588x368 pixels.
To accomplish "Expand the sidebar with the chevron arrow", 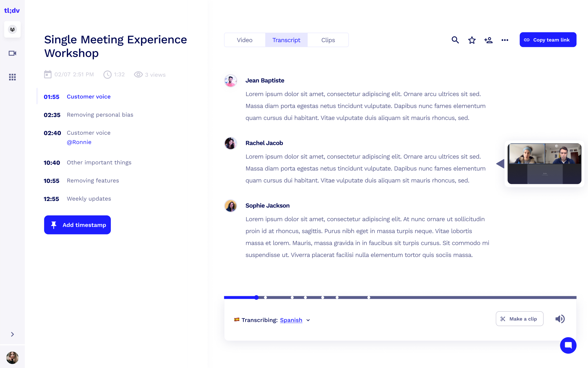I will [x=12, y=334].
